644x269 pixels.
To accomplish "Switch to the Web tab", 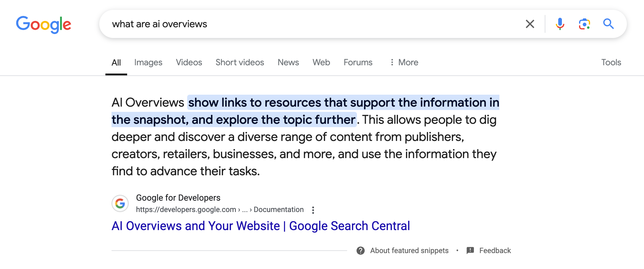I will pyautogui.click(x=321, y=63).
